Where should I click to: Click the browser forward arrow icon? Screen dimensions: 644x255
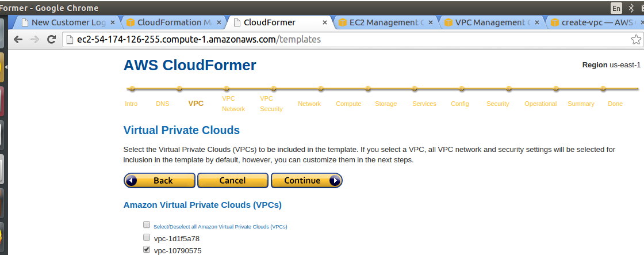click(35, 40)
